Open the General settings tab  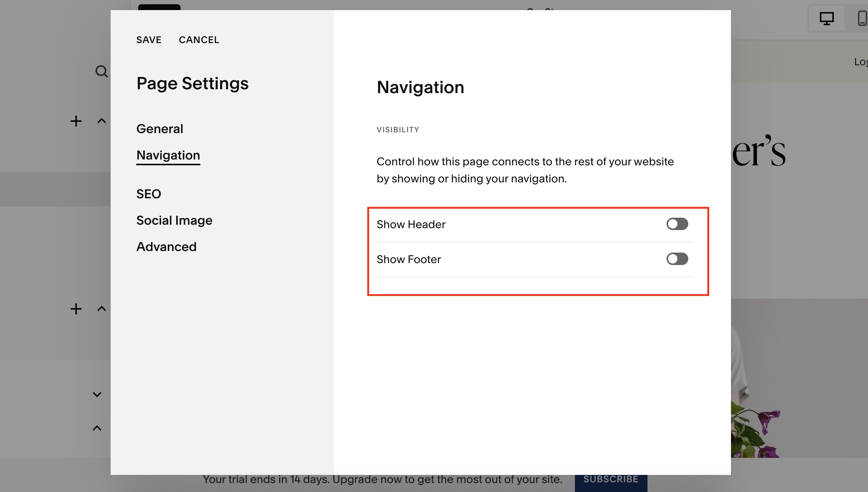[160, 129]
